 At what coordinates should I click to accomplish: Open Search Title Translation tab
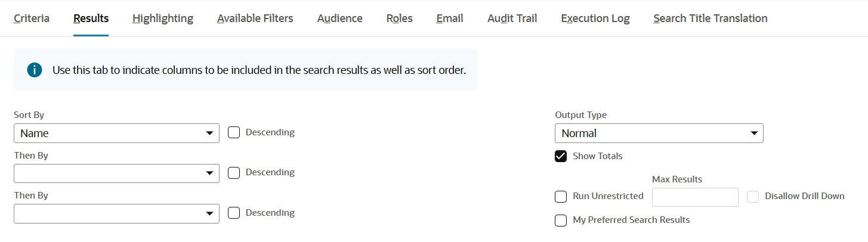tap(710, 18)
